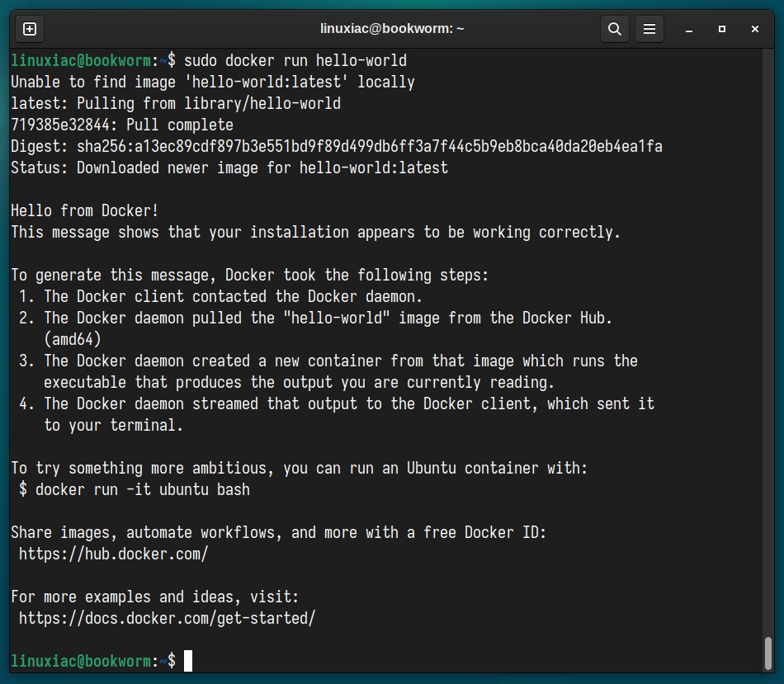Click the window title 'linuxiac@bookworm: ~'

pos(392,29)
